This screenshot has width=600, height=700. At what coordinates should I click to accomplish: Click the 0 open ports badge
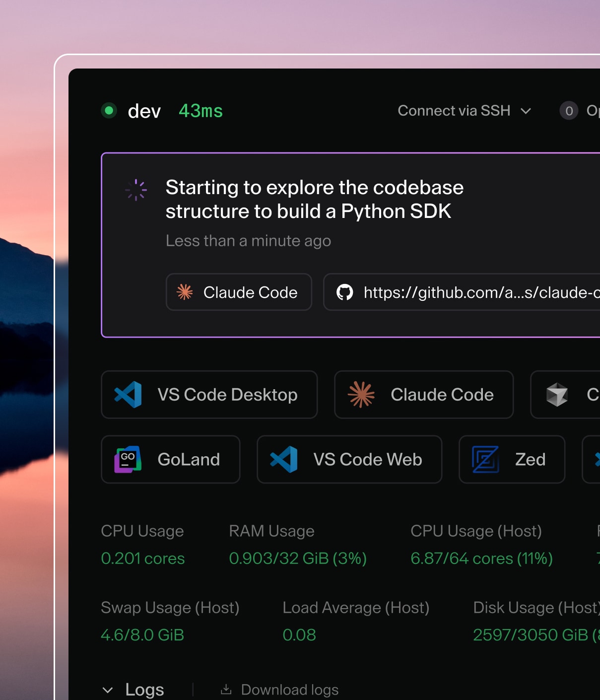(x=569, y=110)
